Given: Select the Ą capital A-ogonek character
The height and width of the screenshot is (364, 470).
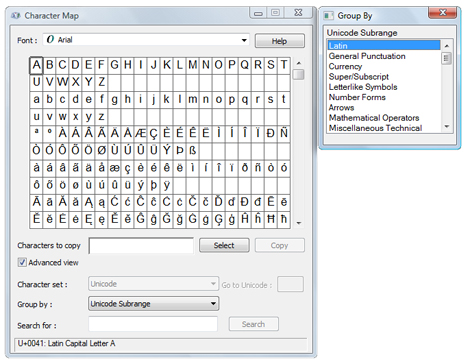Looking at the screenshot, I should (x=88, y=202).
